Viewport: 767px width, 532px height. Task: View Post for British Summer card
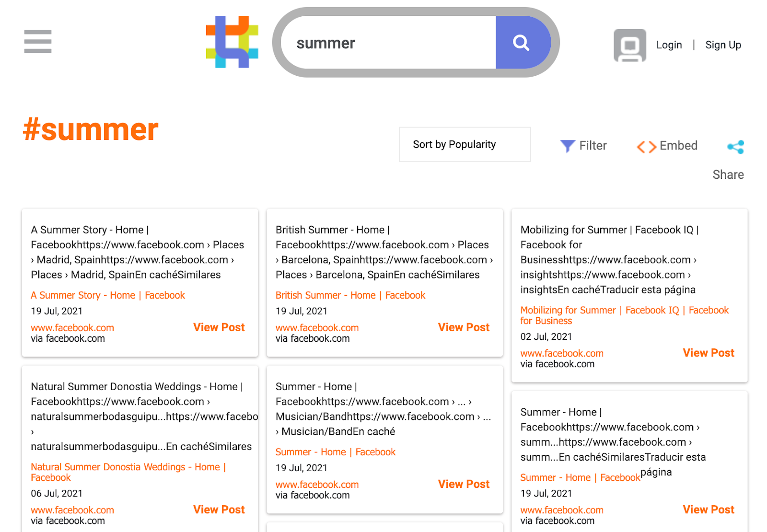point(464,327)
